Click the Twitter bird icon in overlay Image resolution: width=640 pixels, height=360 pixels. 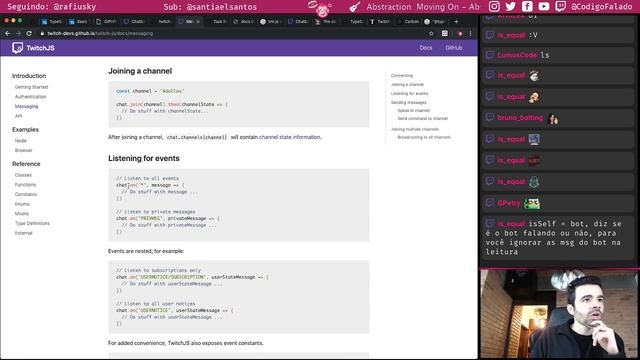[511, 6]
